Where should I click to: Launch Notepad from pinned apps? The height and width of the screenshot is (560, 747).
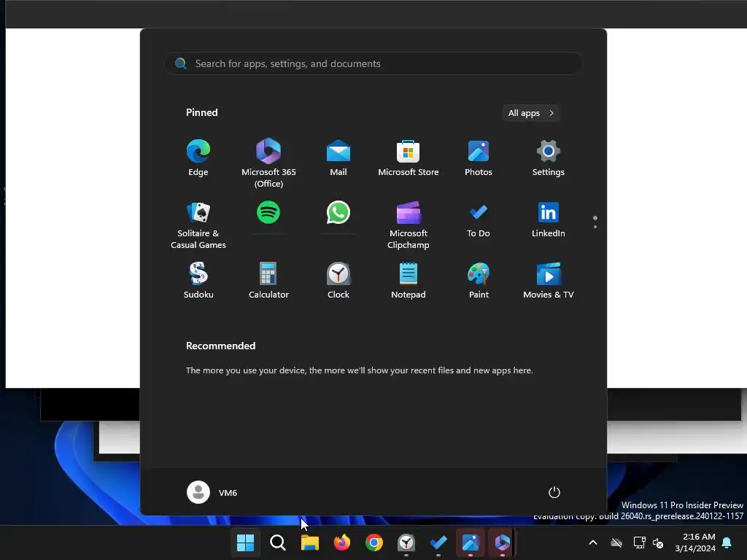tap(409, 281)
